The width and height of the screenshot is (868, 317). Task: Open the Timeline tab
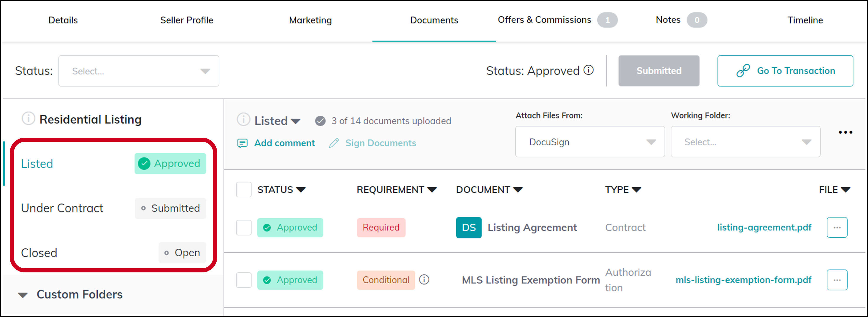[x=805, y=20]
